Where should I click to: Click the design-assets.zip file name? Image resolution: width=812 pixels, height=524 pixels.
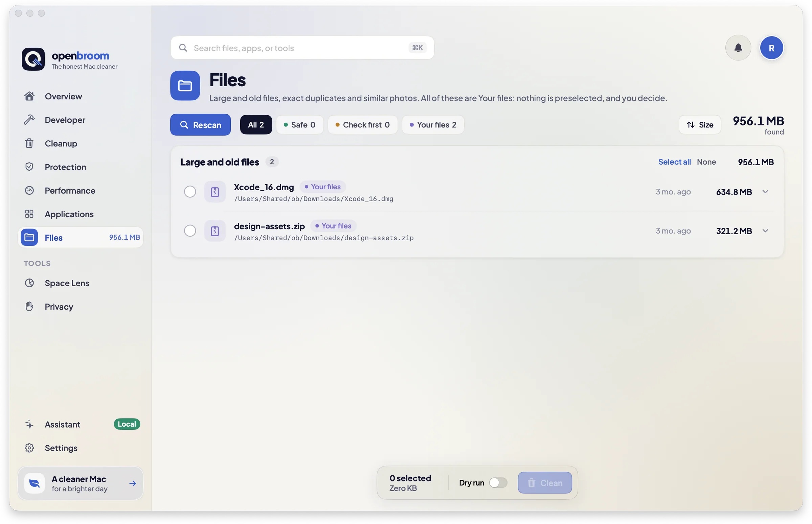[x=269, y=226]
